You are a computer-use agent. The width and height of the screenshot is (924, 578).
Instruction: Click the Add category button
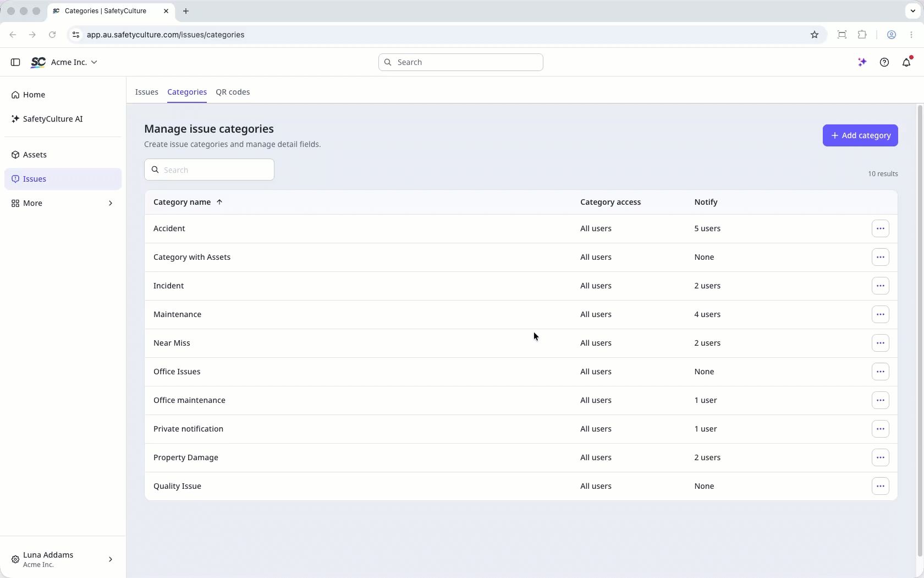[860, 135]
